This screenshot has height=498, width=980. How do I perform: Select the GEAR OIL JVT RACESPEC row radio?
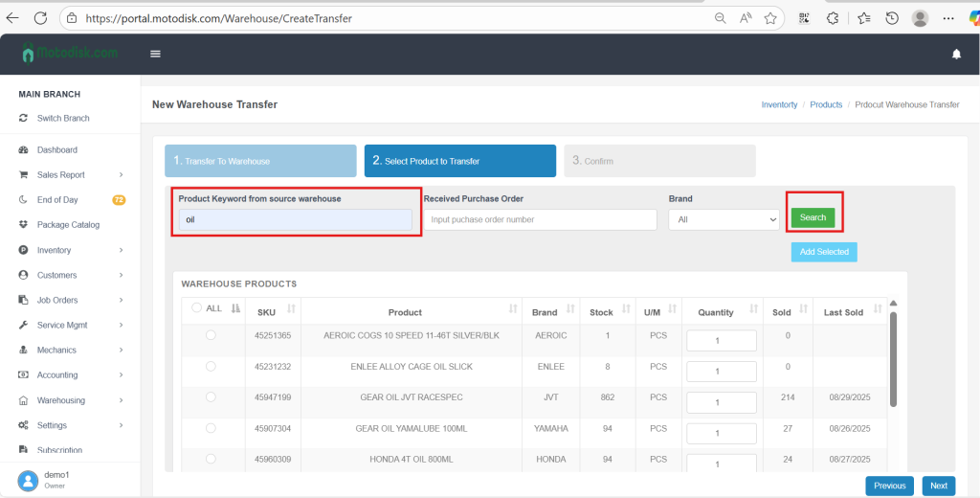pyautogui.click(x=211, y=397)
